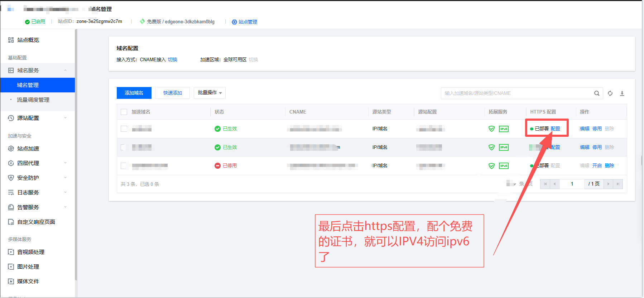The image size is (644, 298).
Task: Expand 日志服务 using its chevron
Action: point(65,192)
